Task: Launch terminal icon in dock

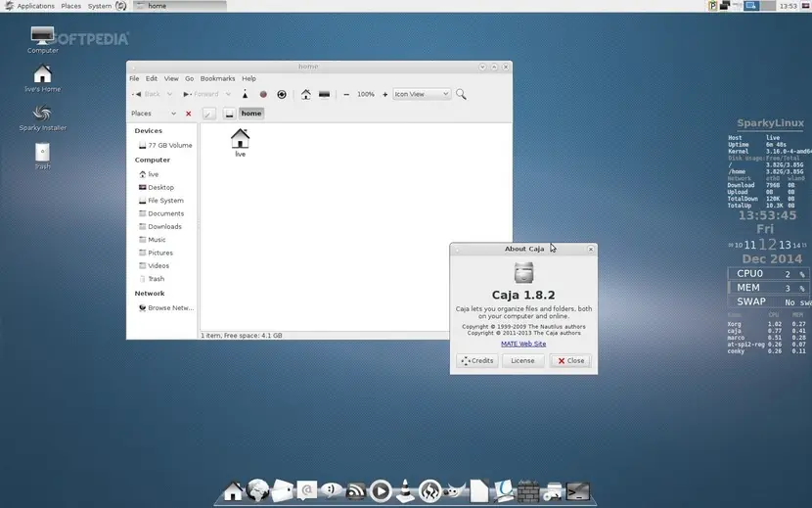Action: tap(577, 491)
